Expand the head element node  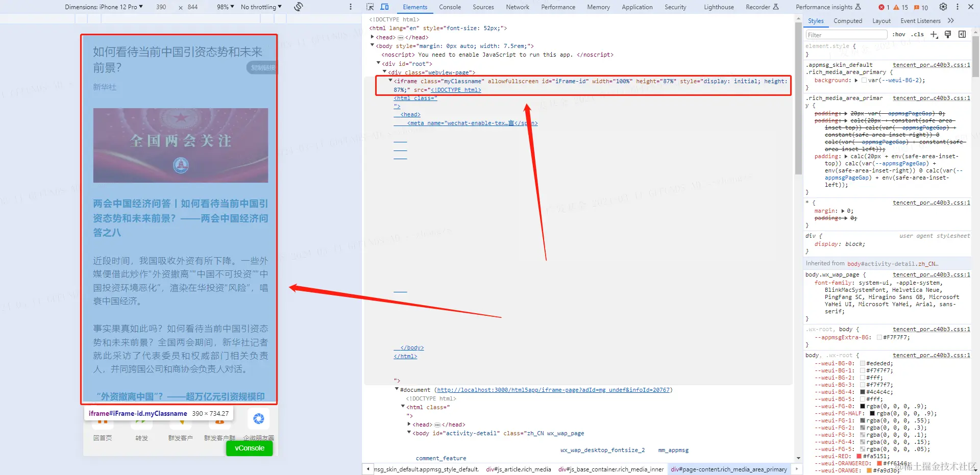pos(372,37)
